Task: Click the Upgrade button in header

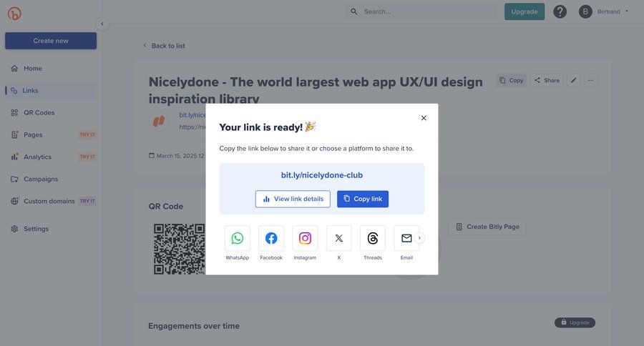Action: point(525,12)
